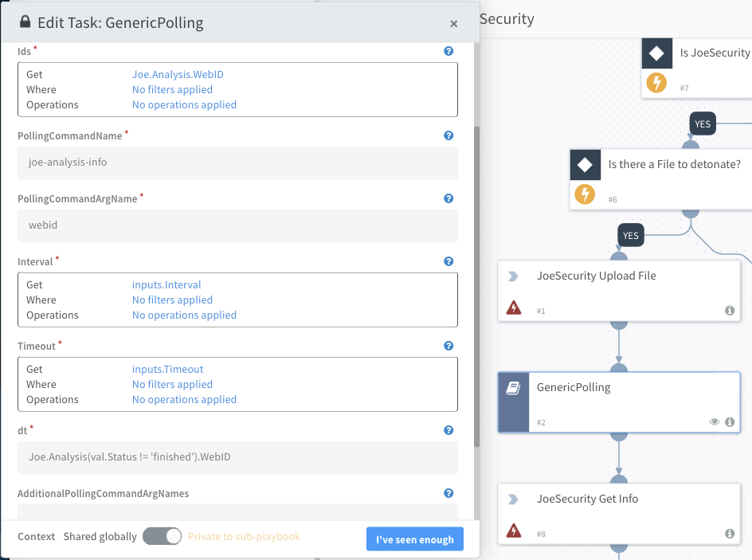Click help icon beside PollingCommandName

point(448,136)
